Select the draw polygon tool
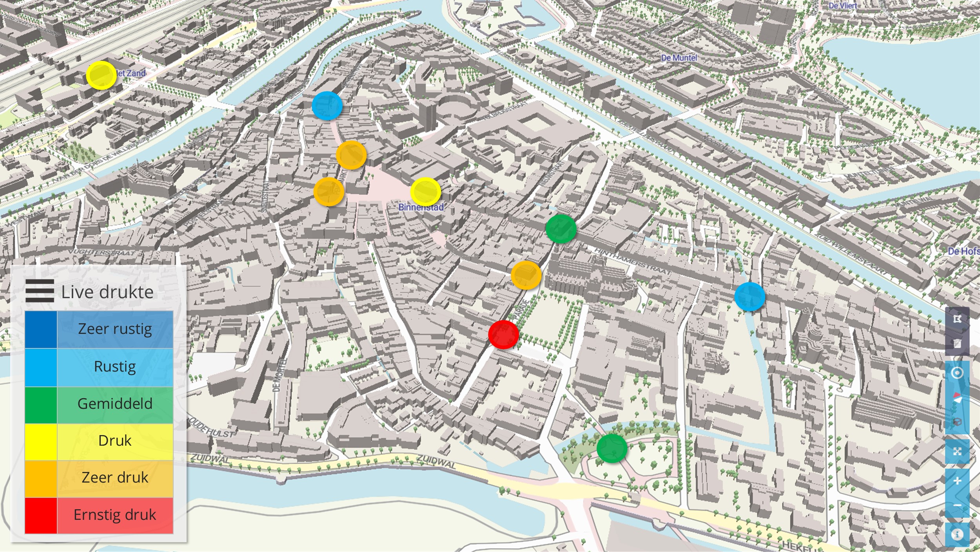This screenshot has width=980, height=552. click(957, 319)
